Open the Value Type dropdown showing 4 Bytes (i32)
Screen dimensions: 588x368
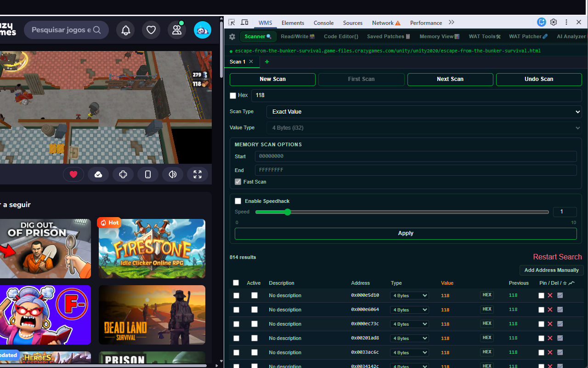(x=424, y=128)
